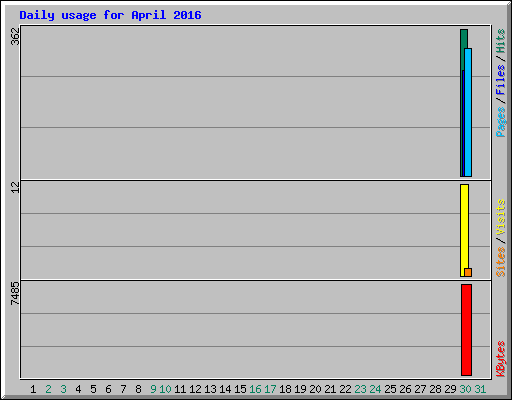Click the 'Sites' legend label
This screenshot has height=400, width=512.
(x=500, y=262)
